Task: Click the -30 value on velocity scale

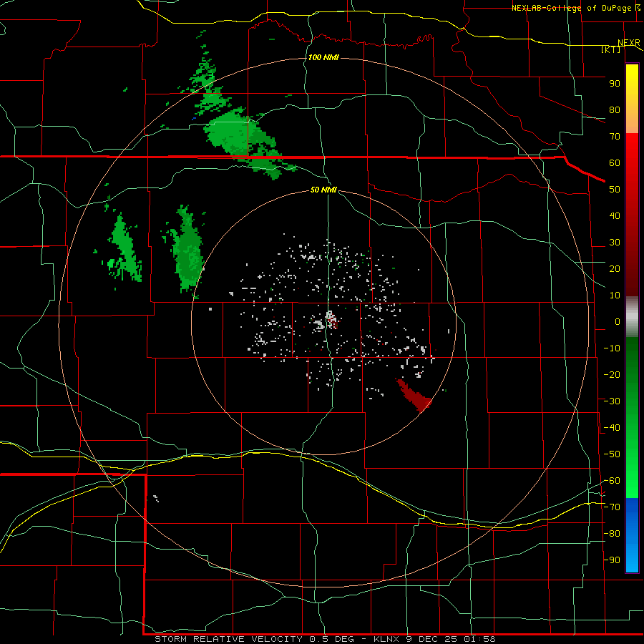Action: point(612,401)
